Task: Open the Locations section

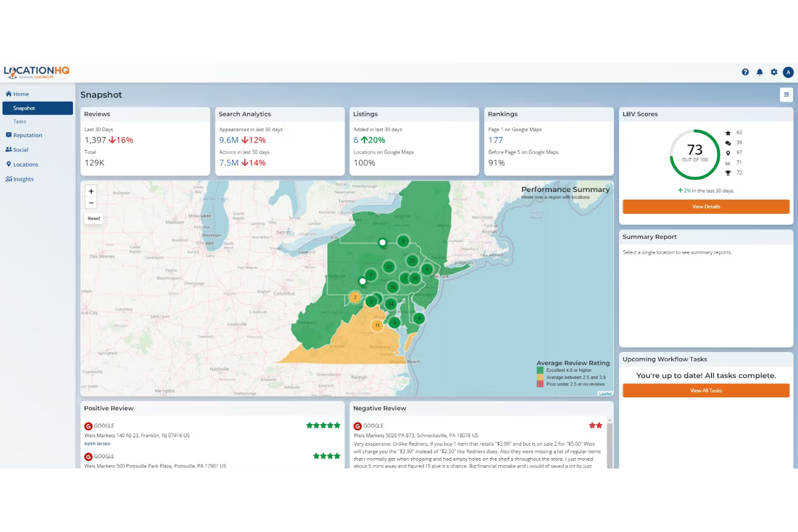Action: tap(22, 164)
